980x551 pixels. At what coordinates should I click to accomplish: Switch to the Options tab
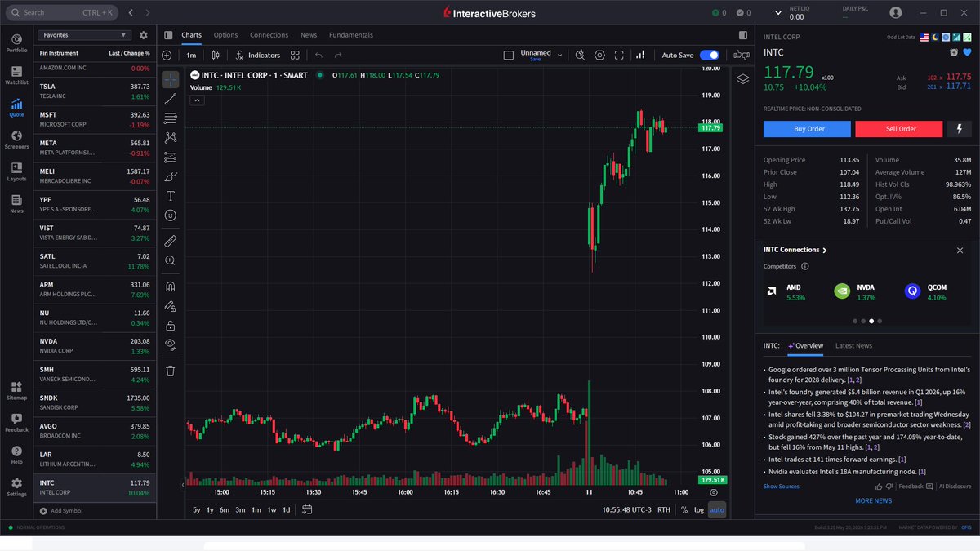coord(225,35)
